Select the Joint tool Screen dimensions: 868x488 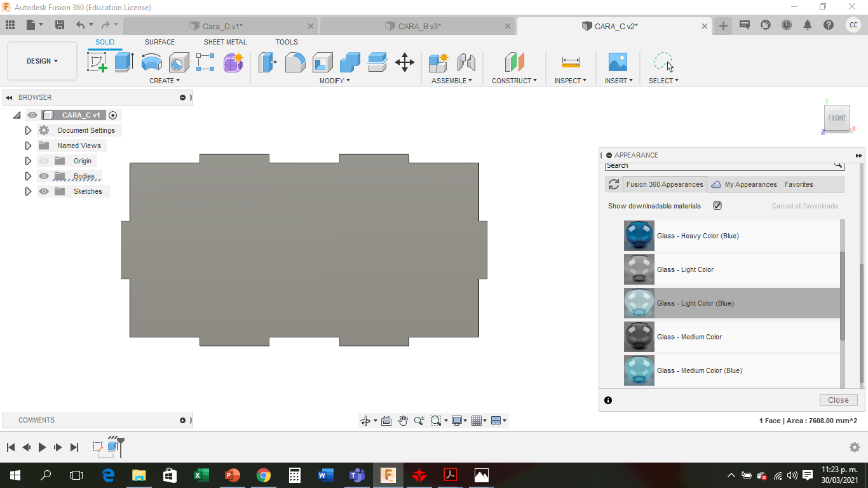466,62
